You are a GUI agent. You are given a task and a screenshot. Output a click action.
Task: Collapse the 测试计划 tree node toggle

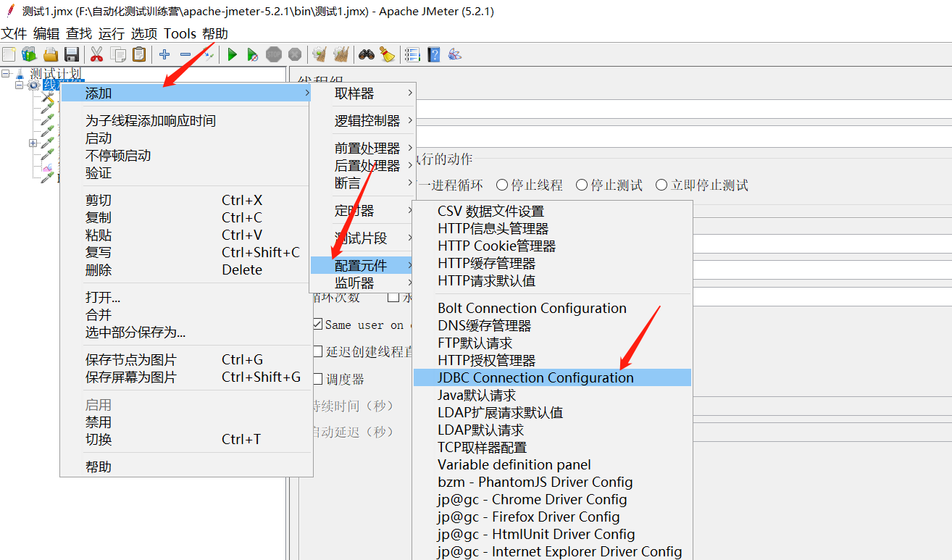(x=6, y=73)
